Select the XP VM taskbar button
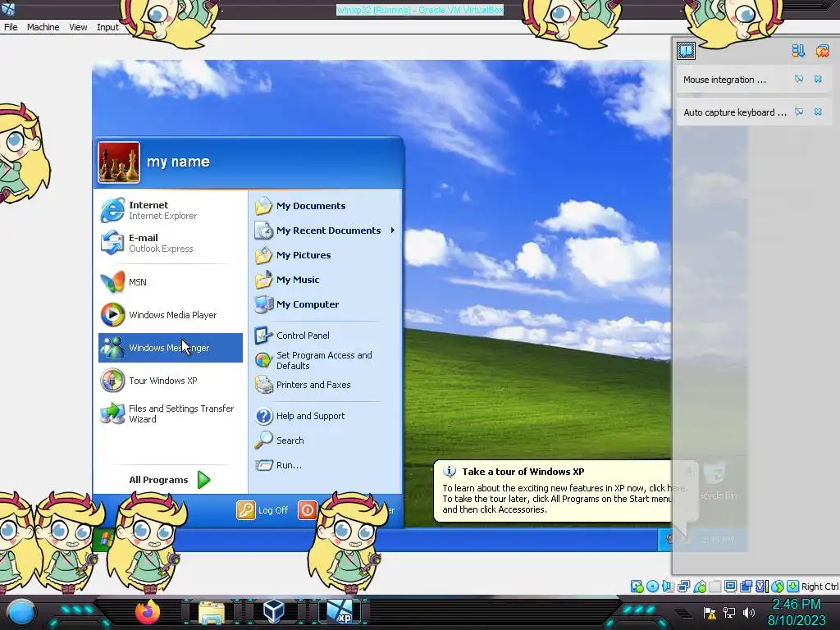 click(340, 612)
